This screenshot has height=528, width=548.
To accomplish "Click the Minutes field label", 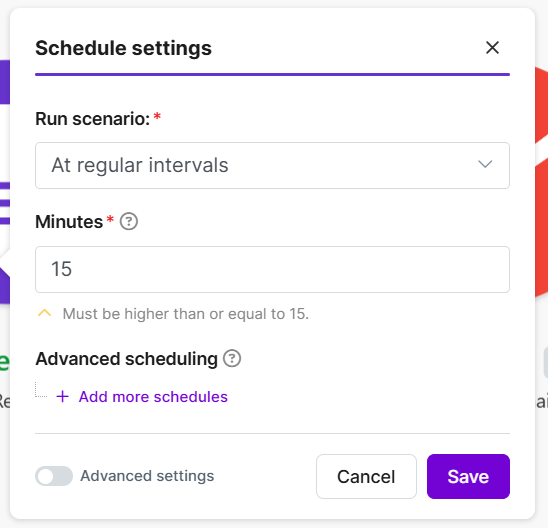I will tap(69, 222).
